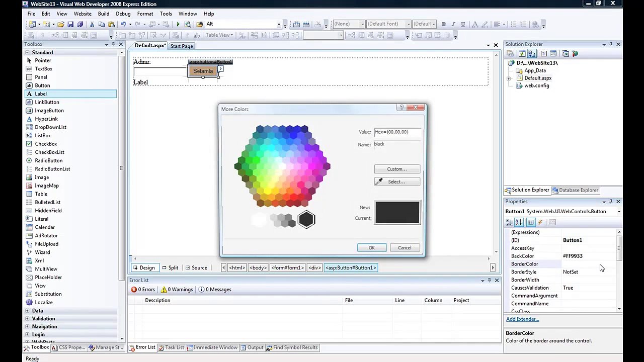644x362 pixels.
Task: Open the Default Font dropdown
Action: tap(408, 24)
